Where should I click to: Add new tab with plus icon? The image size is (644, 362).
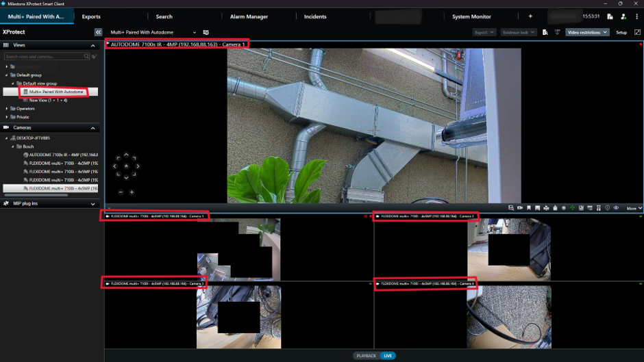tap(530, 16)
